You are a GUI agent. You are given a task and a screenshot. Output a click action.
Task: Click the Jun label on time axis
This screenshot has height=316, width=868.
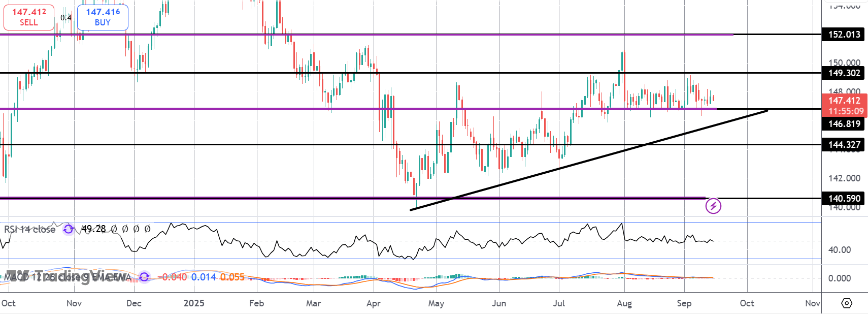coord(499,303)
